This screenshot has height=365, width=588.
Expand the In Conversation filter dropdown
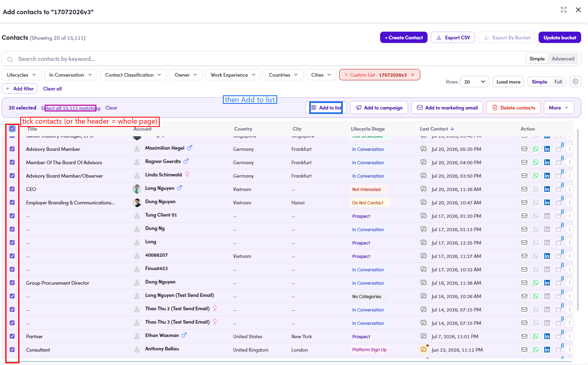click(71, 75)
